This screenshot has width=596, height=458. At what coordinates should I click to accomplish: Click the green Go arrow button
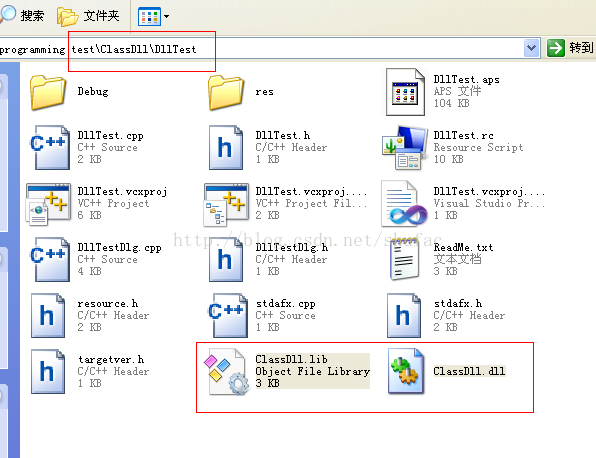pos(556,48)
